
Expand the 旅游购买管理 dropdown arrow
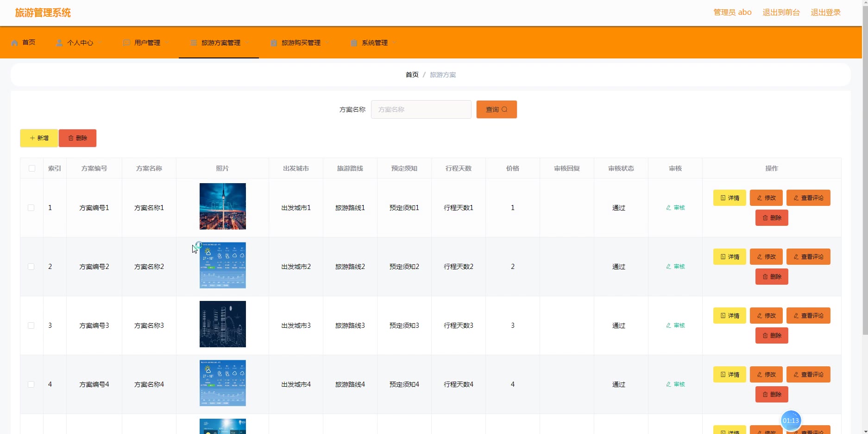point(328,43)
